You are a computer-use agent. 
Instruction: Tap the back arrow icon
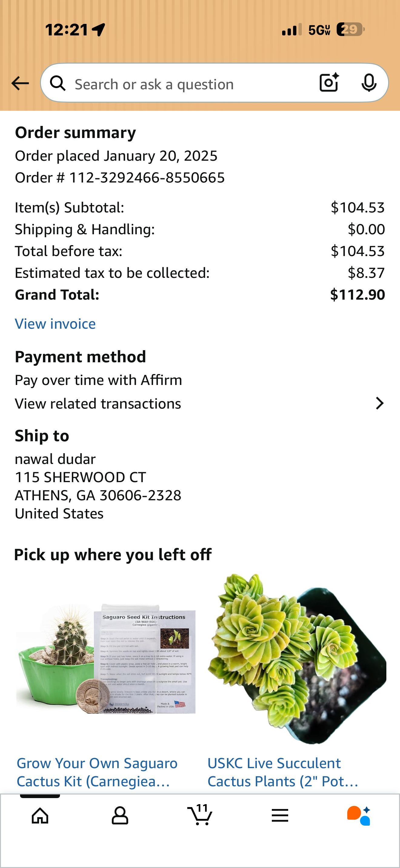(20, 83)
